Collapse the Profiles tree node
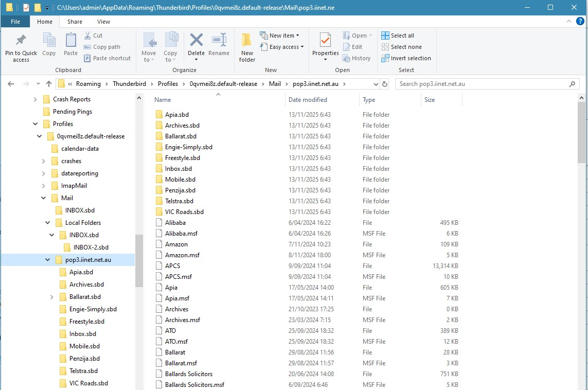Viewport: 588px width, 390px height. 35,124
